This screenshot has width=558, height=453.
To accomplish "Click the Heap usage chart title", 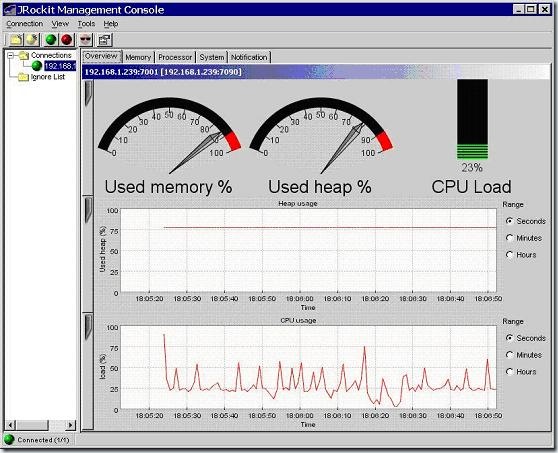I will point(298,204).
